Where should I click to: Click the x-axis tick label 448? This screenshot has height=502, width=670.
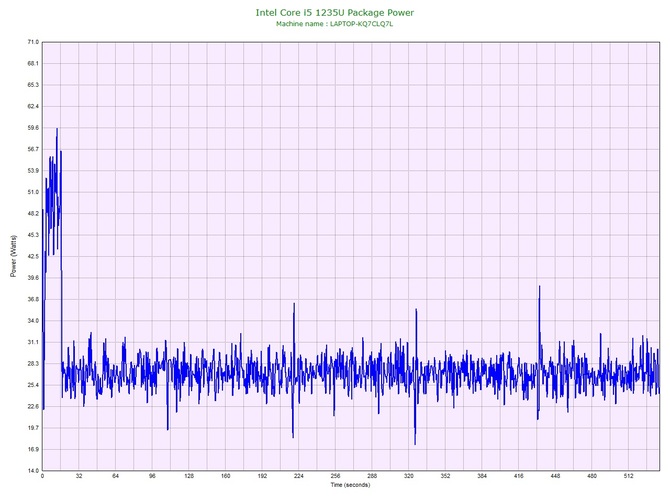pyautogui.click(x=555, y=476)
